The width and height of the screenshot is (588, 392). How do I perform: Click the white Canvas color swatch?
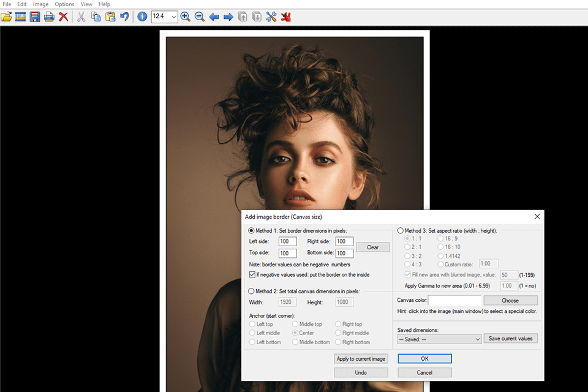click(454, 300)
